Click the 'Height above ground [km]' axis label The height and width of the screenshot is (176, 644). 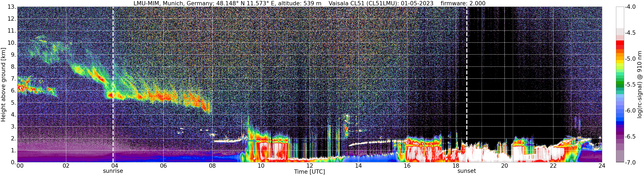click(3, 85)
